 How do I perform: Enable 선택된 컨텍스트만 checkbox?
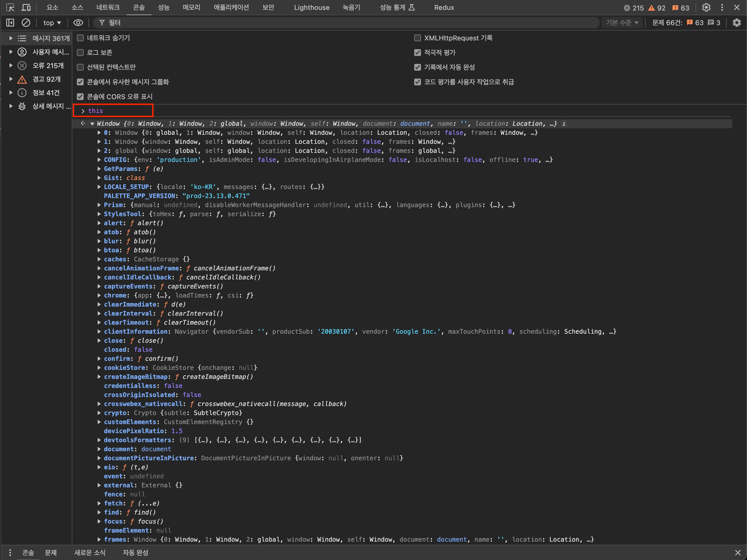(x=80, y=67)
